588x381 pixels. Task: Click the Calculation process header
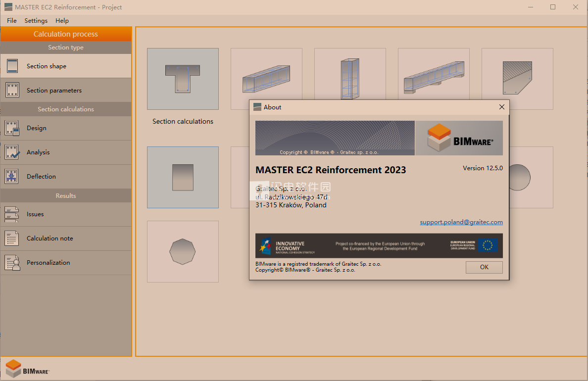66,34
